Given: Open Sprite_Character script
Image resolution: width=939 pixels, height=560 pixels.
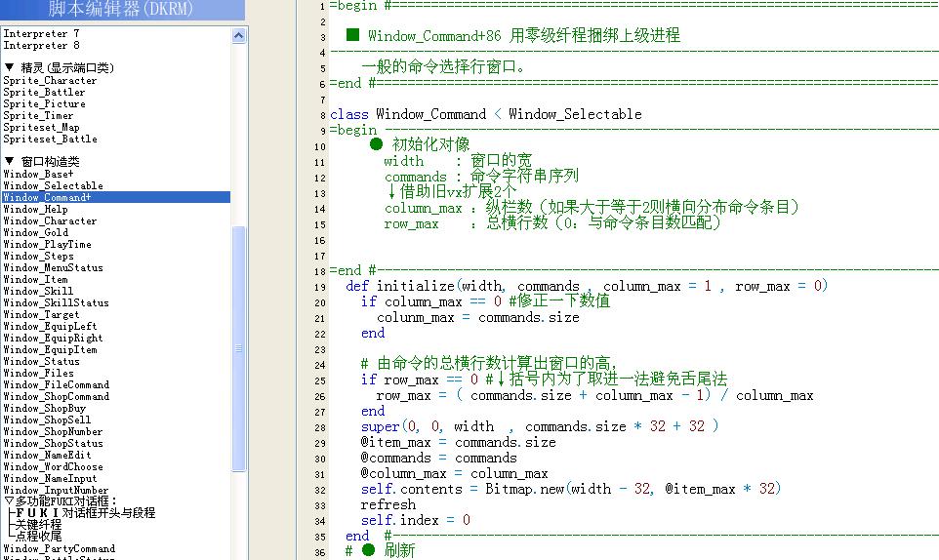Looking at the screenshot, I should [x=50, y=80].
